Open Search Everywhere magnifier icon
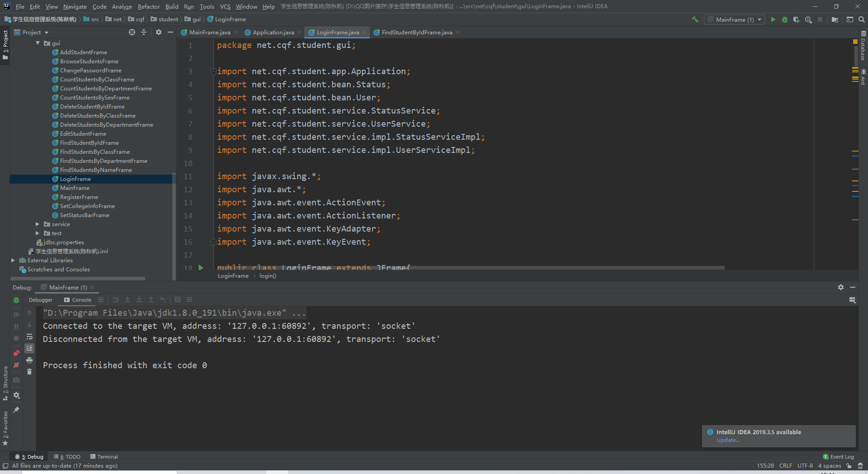 click(862, 19)
